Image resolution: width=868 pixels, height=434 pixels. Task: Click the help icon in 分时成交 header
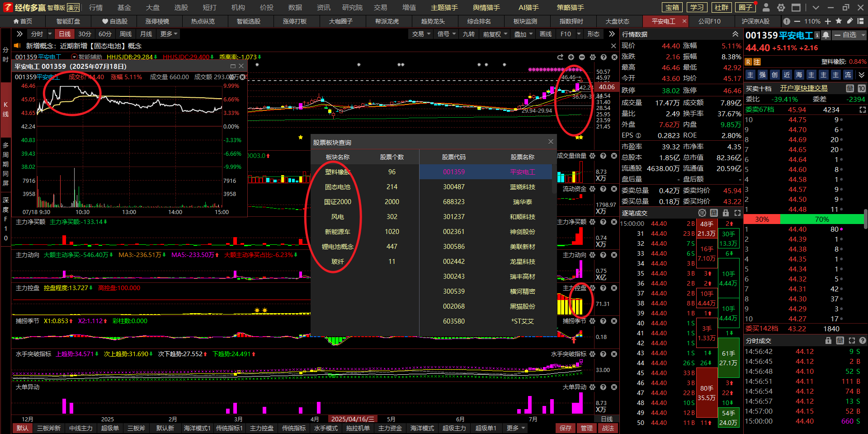tap(863, 340)
